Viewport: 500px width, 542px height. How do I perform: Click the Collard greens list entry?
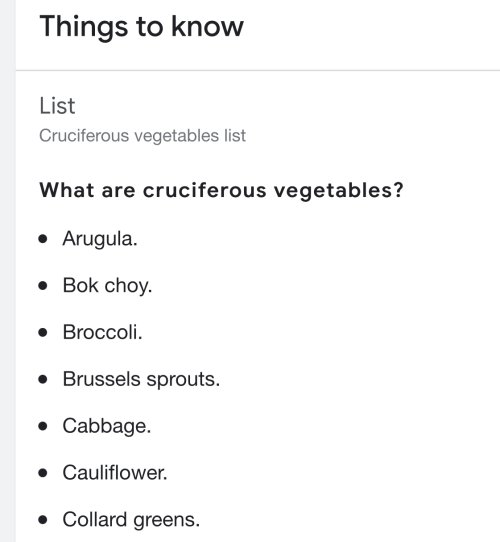click(x=131, y=520)
